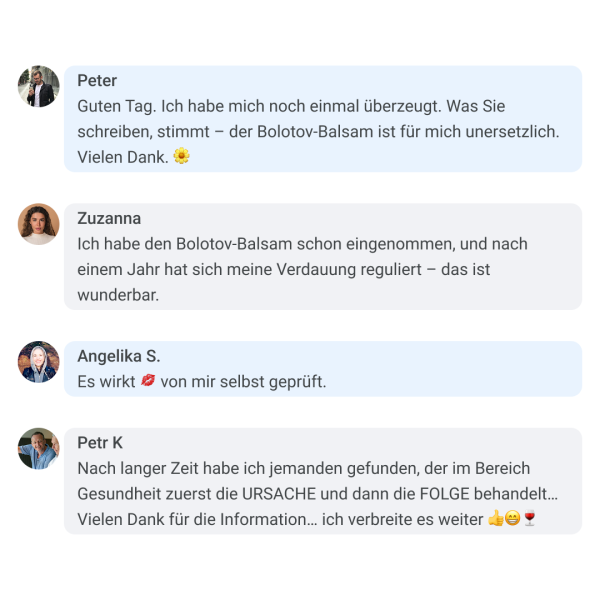
Task: Click Angelika's 'von mir selbst geprüft' text
Action: 243,382
